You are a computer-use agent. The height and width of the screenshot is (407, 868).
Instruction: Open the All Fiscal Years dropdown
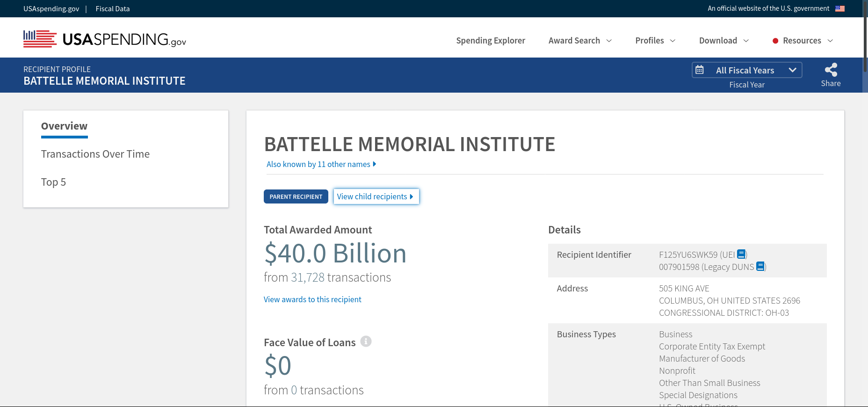point(747,70)
